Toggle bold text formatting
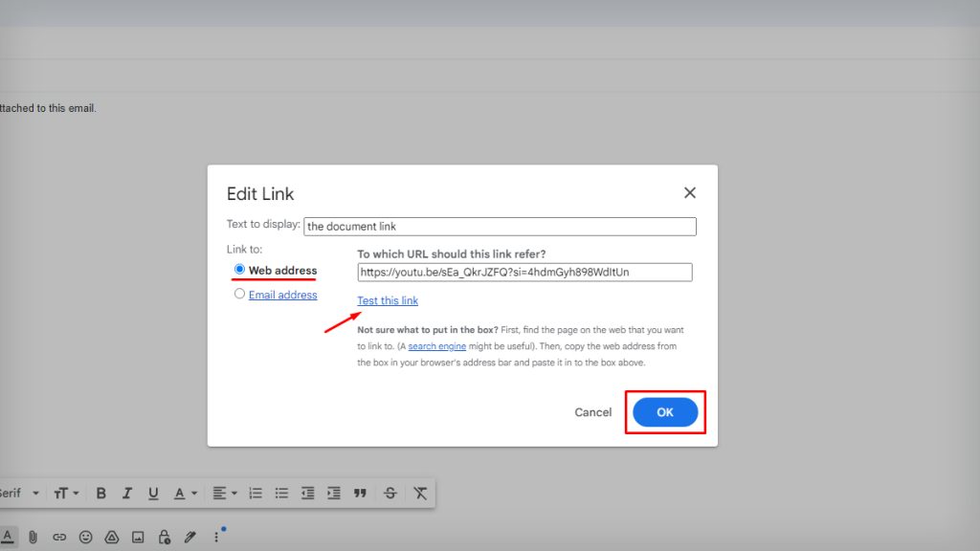 pos(101,493)
